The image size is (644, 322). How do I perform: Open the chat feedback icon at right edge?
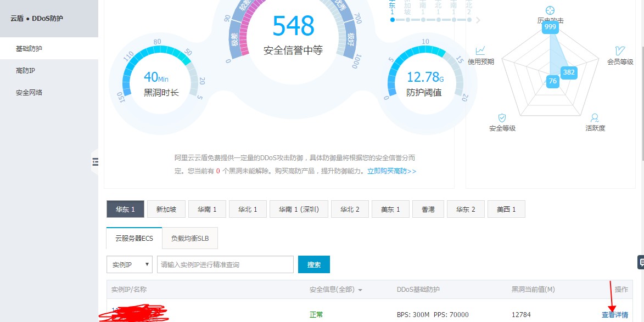point(641,263)
